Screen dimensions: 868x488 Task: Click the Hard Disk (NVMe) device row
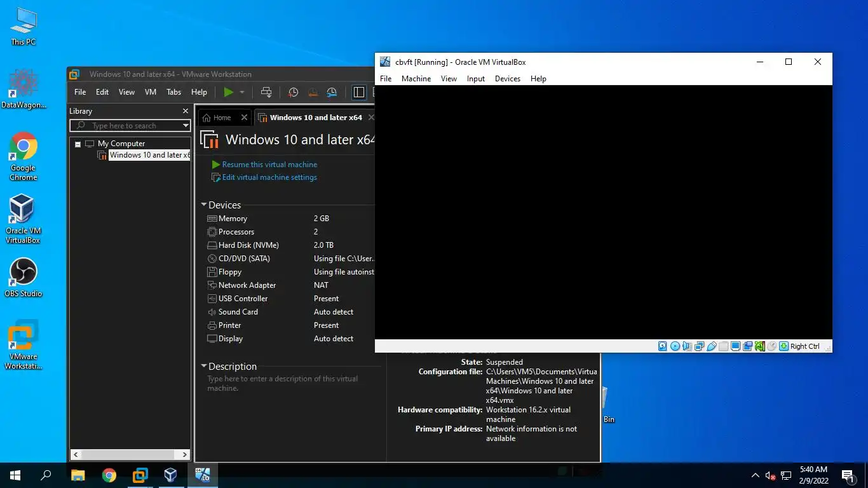[291, 245]
